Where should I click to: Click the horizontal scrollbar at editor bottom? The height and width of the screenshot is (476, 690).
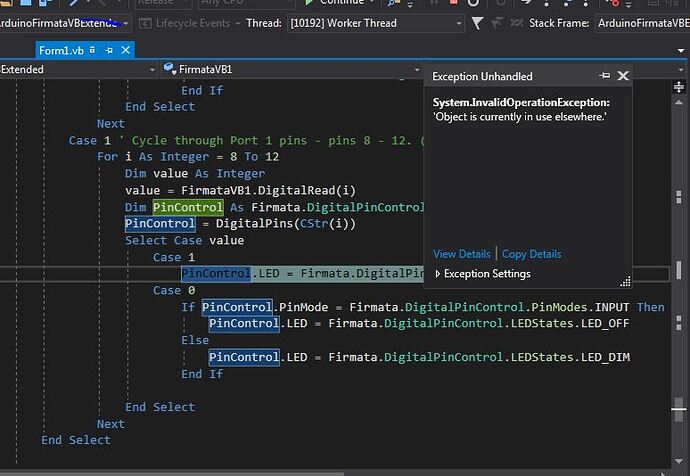pos(172,474)
